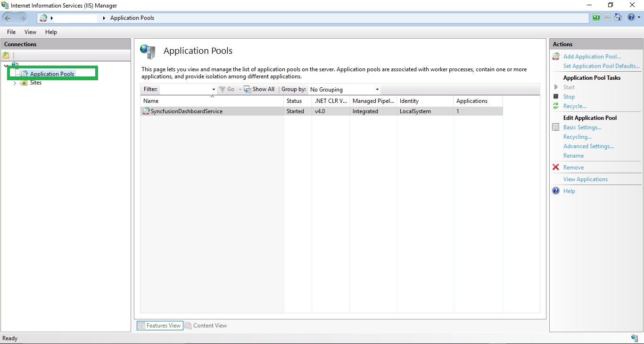Switch to the Content View tab
644x344 pixels.
206,326
